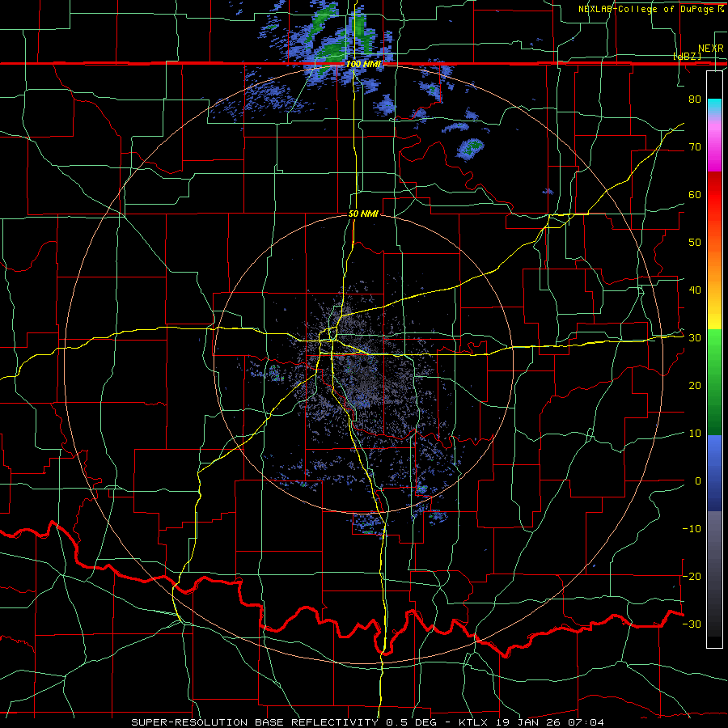Click the 100 NMI range ring label
Image resolution: width=728 pixels, height=728 pixels.
[x=363, y=64]
